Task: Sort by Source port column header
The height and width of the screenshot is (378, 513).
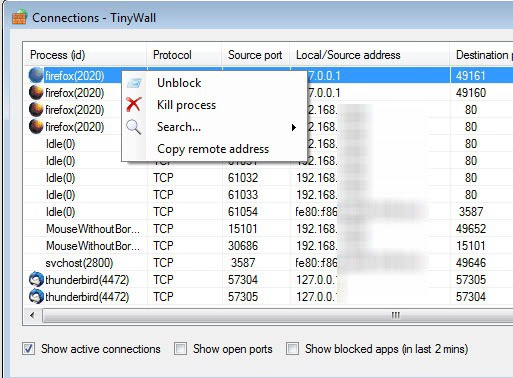Action: point(255,55)
